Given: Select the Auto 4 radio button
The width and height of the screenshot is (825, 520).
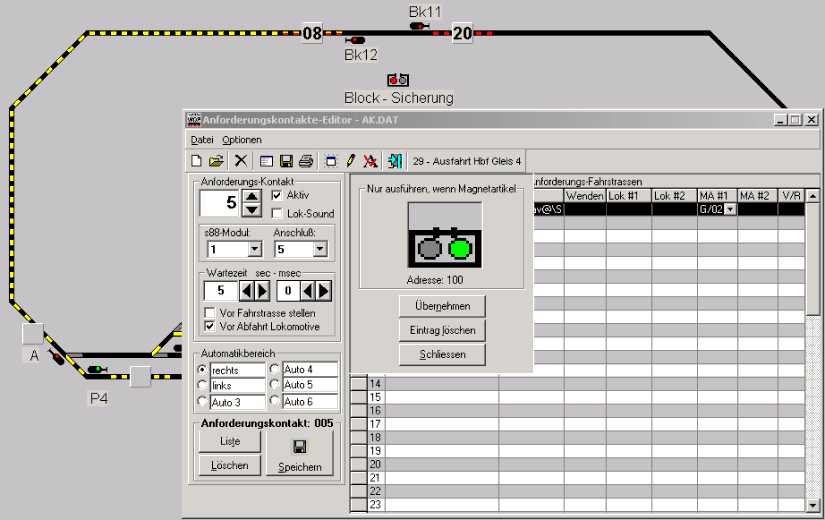Looking at the screenshot, I should [x=275, y=370].
